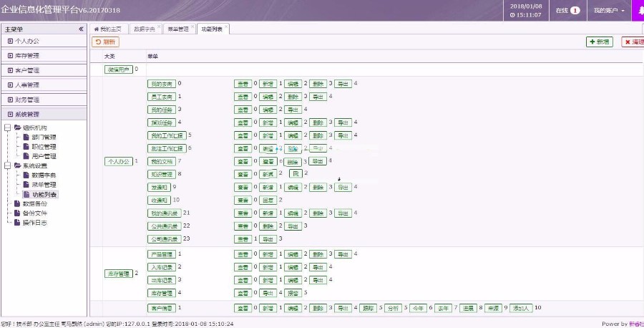Click the 我的去向 menu button
The height and width of the screenshot is (328, 644).
point(162,84)
